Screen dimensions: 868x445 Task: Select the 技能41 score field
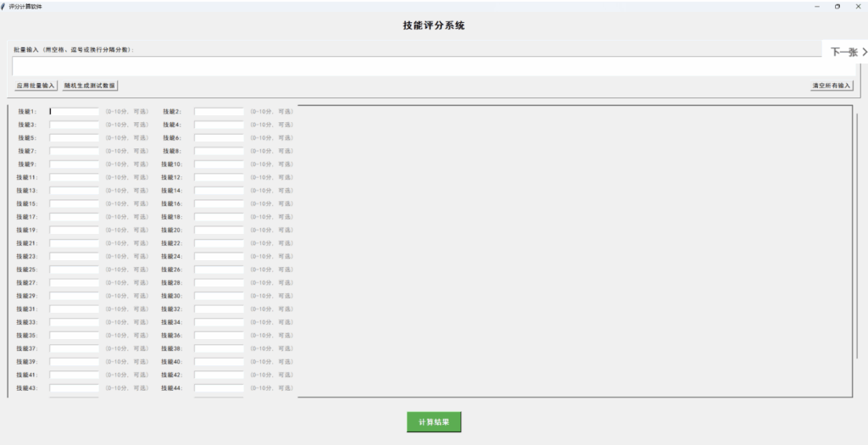coord(75,375)
